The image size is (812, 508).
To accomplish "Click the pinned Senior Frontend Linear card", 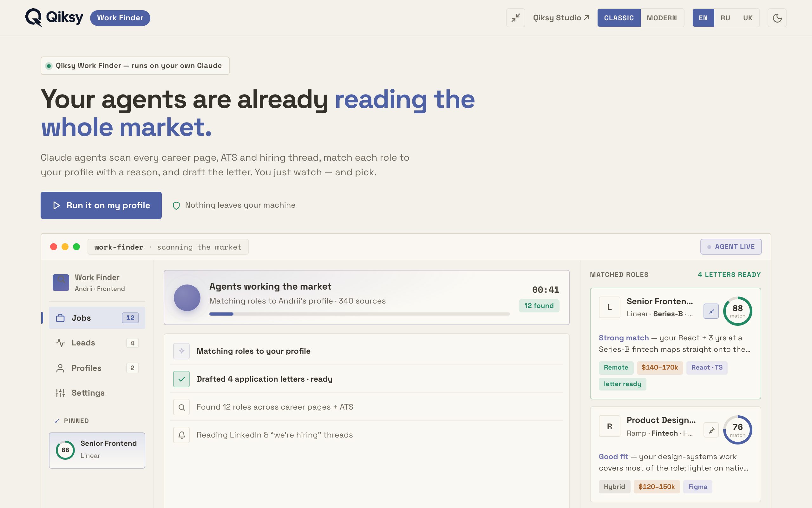I will click(x=97, y=450).
